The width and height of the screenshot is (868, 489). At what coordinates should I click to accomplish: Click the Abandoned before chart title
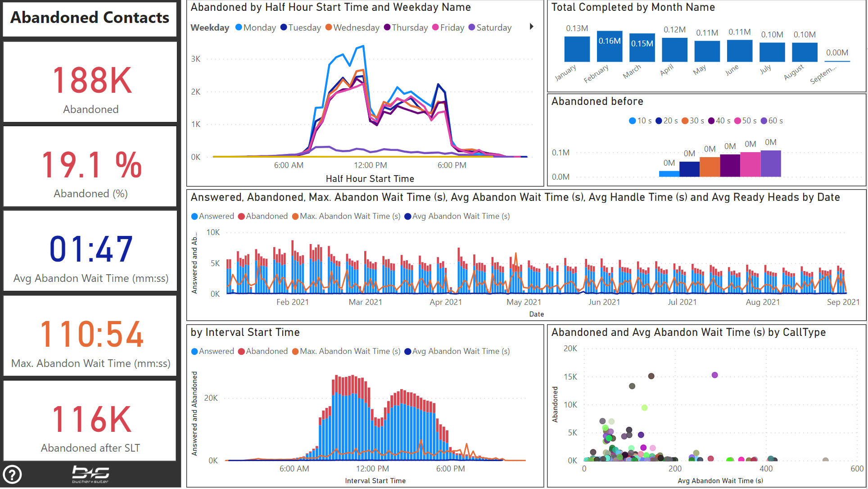click(597, 101)
